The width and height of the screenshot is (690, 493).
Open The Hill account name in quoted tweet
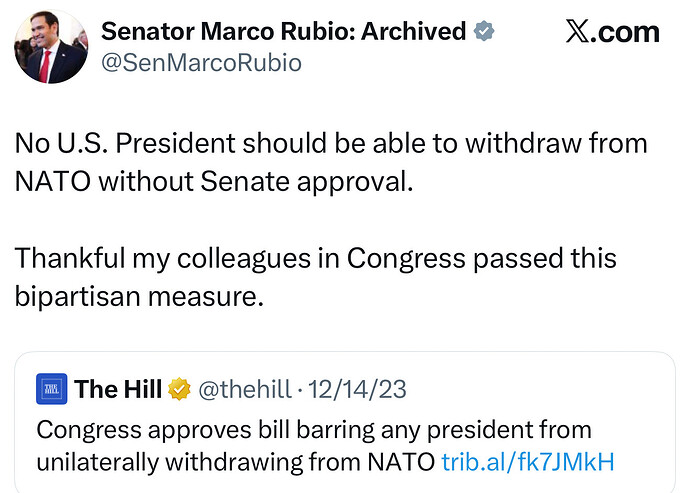(118, 389)
